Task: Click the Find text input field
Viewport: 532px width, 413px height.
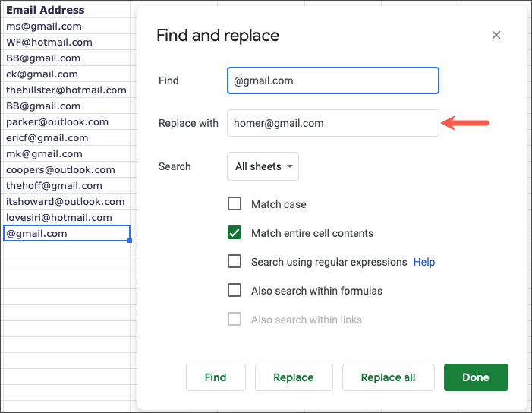Action: click(x=332, y=80)
